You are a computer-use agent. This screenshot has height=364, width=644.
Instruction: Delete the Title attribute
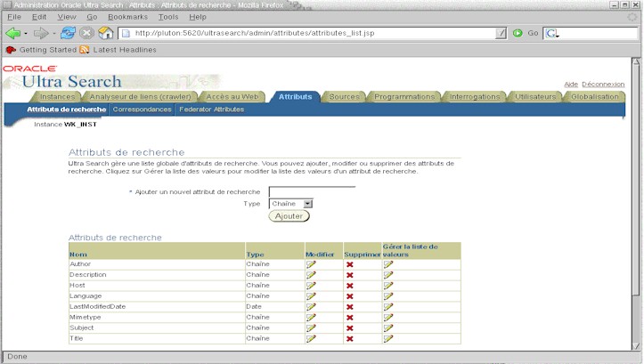tap(349, 339)
